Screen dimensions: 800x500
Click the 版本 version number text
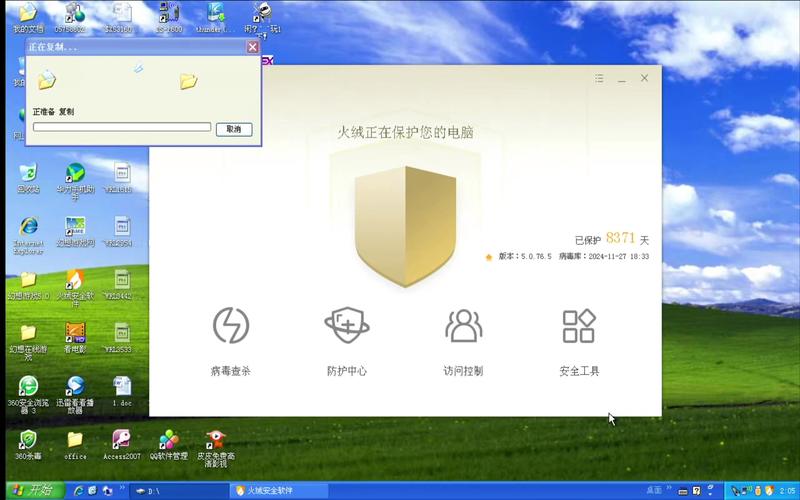click(525, 257)
